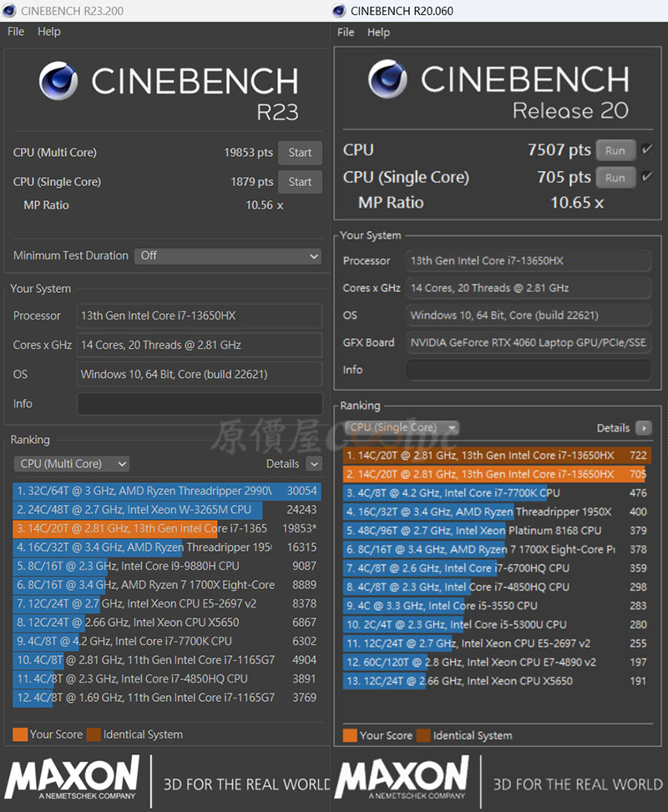Open the File menu in Cinebench R20
The height and width of the screenshot is (812, 668).
[x=346, y=32]
